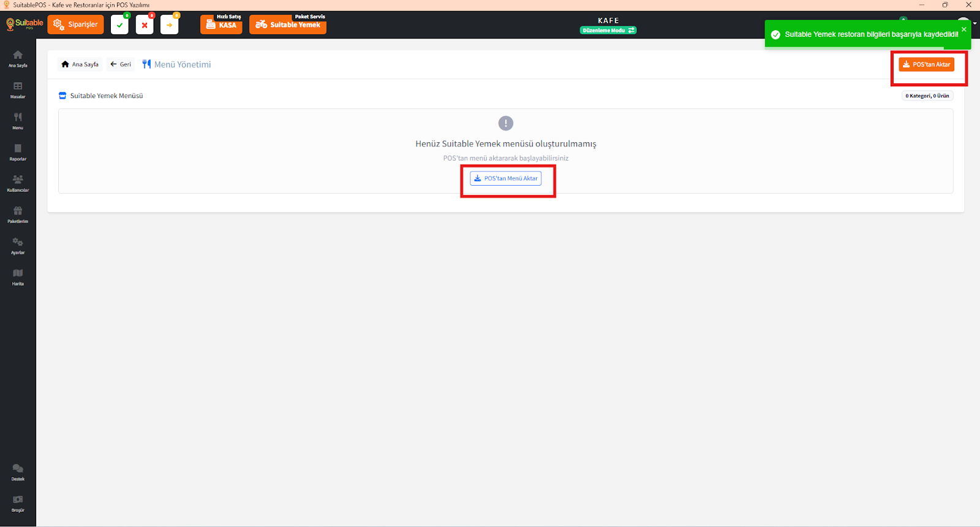Maximize or restore the SuitablePOS window
The height and width of the screenshot is (527, 980).
click(945, 5)
